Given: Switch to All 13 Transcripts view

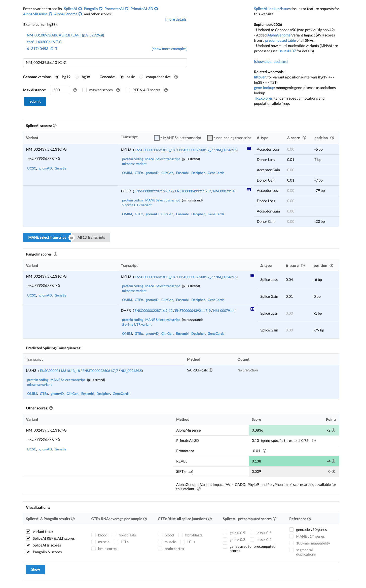Looking at the screenshot, I should click(x=91, y=237).
